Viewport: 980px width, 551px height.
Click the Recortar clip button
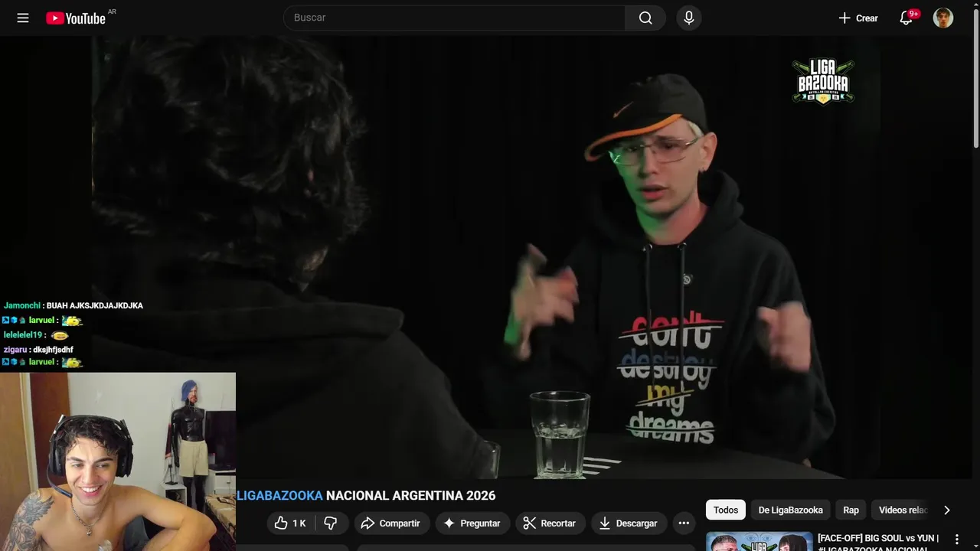(550, 523)
